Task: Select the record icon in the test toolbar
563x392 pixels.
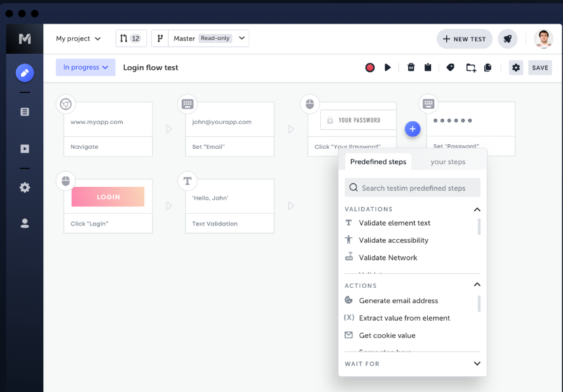Action: [369, 67]
